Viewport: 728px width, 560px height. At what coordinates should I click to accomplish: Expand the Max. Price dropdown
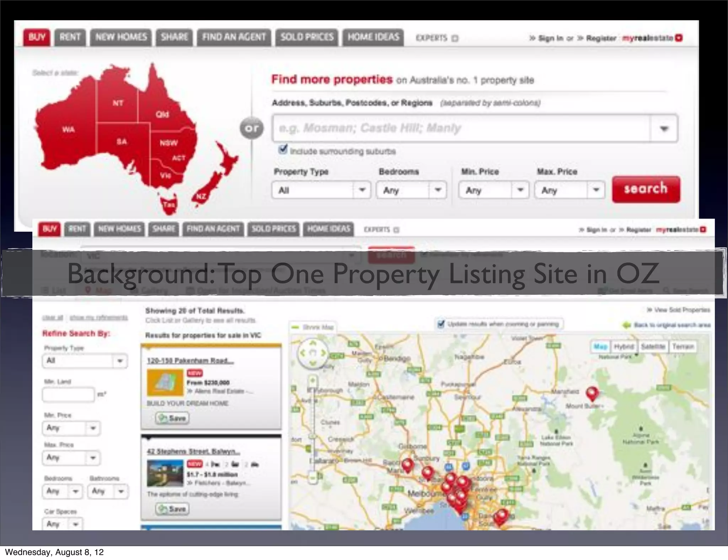569,190
